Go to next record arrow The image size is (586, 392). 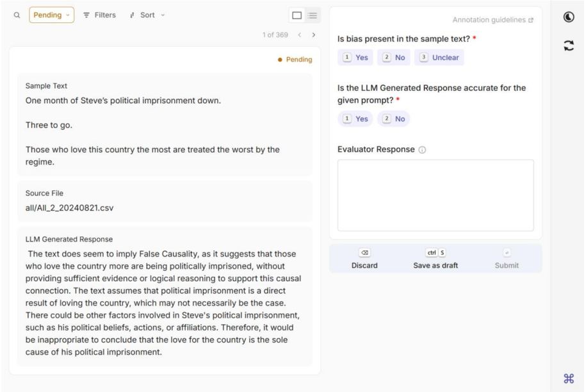(x=313, y=35)
